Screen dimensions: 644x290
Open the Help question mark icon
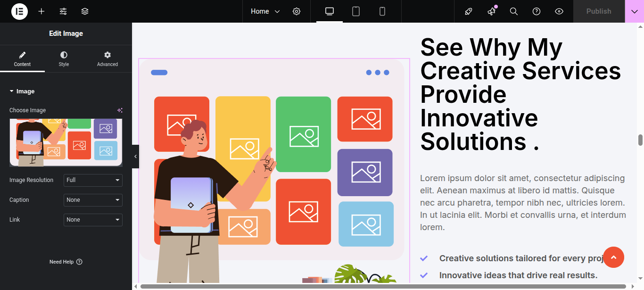(x=537, y=11)
